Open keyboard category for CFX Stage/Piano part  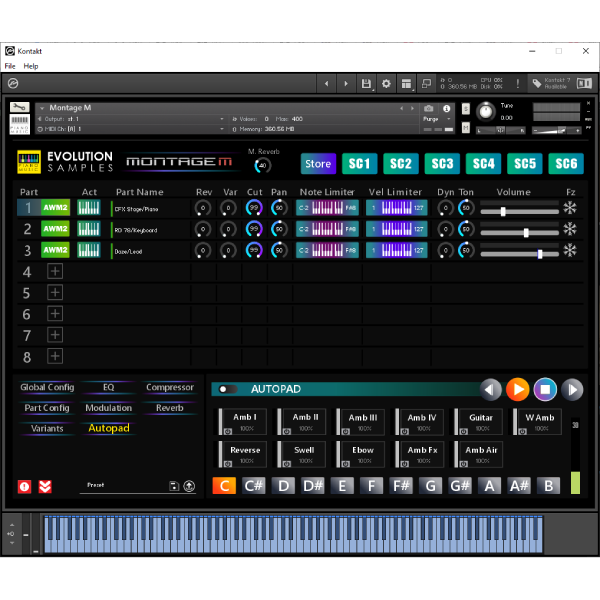pos(89,208)
